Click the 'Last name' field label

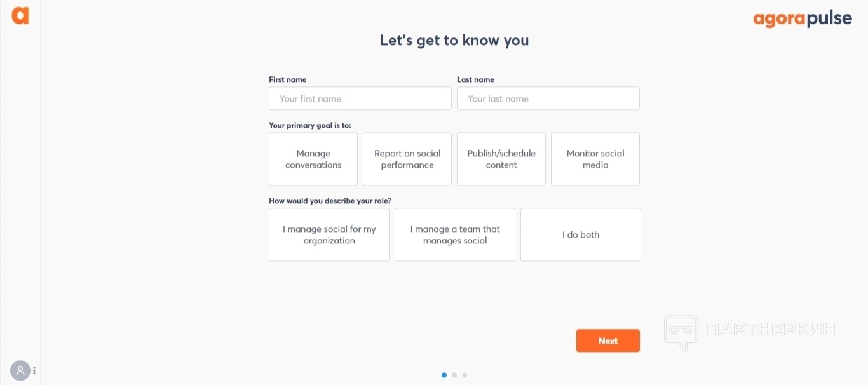point(475,79)
